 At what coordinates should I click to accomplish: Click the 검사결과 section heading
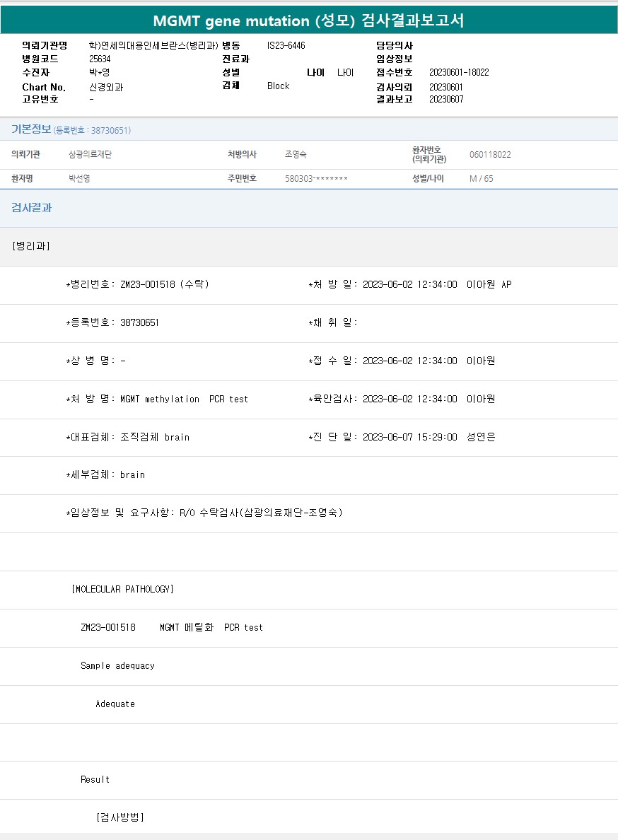point(31,208)
